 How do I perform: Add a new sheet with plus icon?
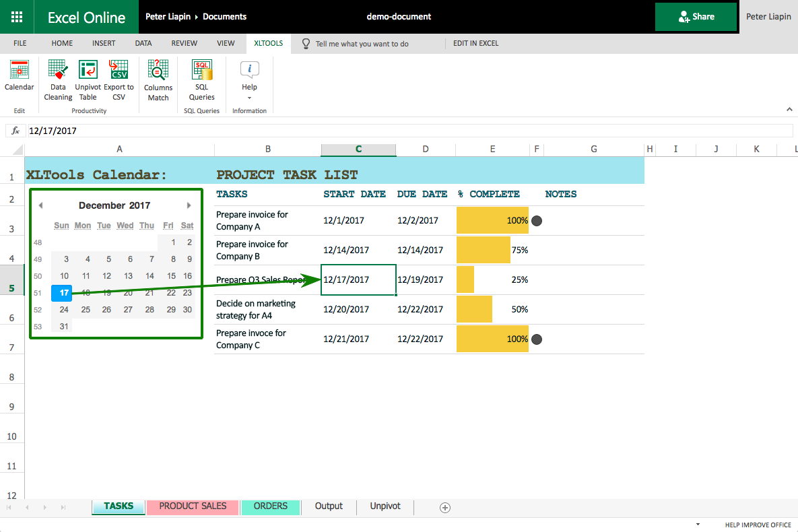(445, 508)
